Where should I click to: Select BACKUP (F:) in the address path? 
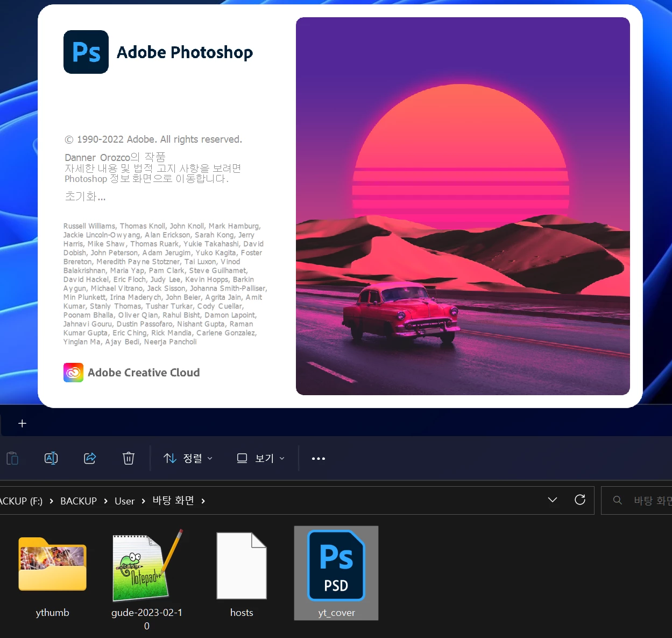20,501
